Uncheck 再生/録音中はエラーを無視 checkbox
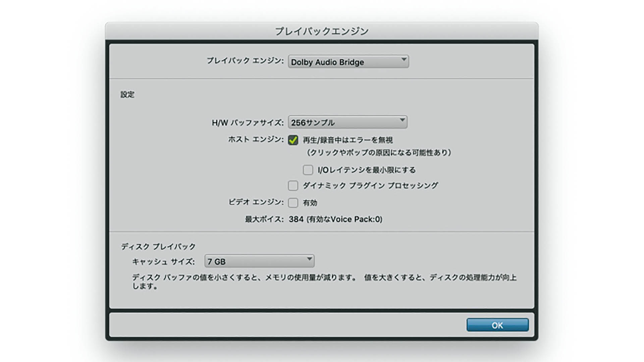The width and height of the screenshot is (644, 362). click(x=293, y=140)
